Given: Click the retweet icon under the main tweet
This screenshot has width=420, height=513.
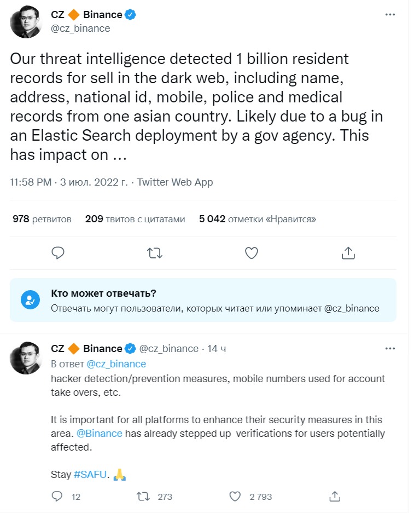Looking at the screenshot, I should 155,252.
